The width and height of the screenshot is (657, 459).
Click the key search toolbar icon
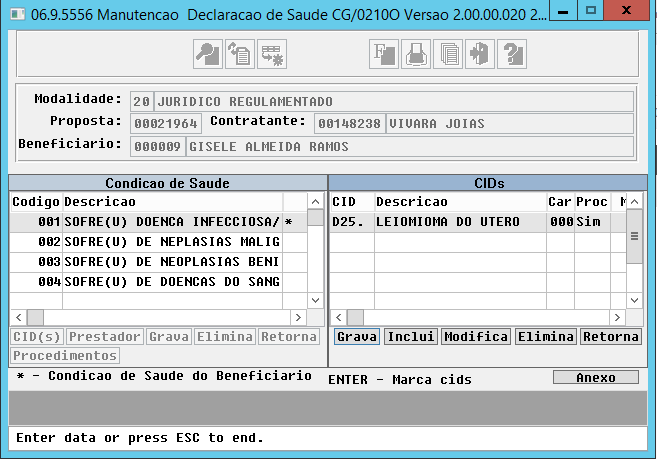[x=208, y=54]
